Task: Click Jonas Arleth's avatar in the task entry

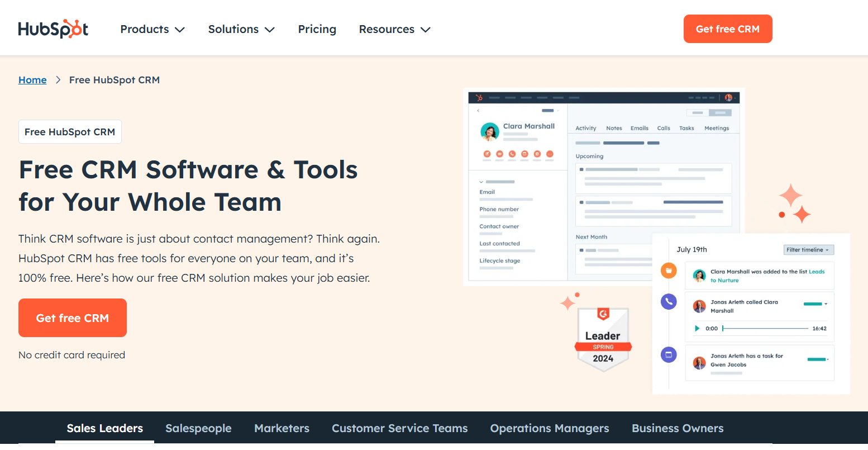Action: pyautogui.click(x=699, y=363)
